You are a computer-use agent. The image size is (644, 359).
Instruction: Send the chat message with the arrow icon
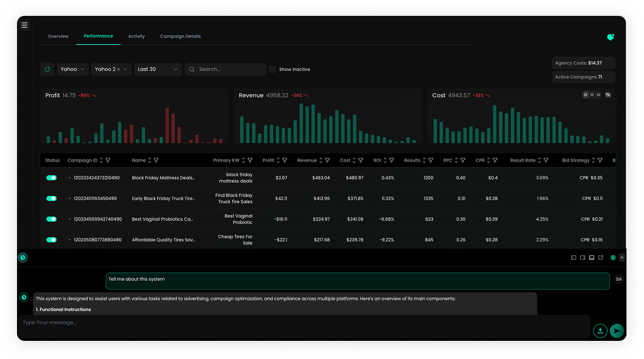(617, 331)
